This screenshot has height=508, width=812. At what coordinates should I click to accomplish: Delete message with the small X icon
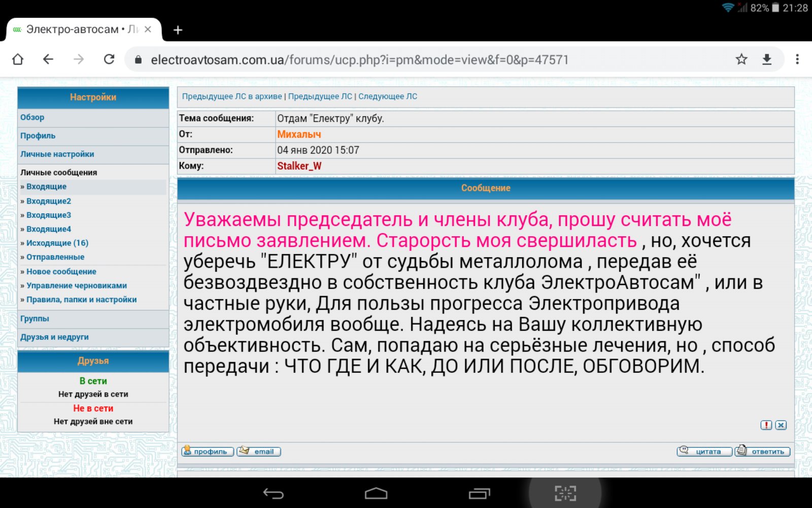pyautogui.click(x=781, y=425)
